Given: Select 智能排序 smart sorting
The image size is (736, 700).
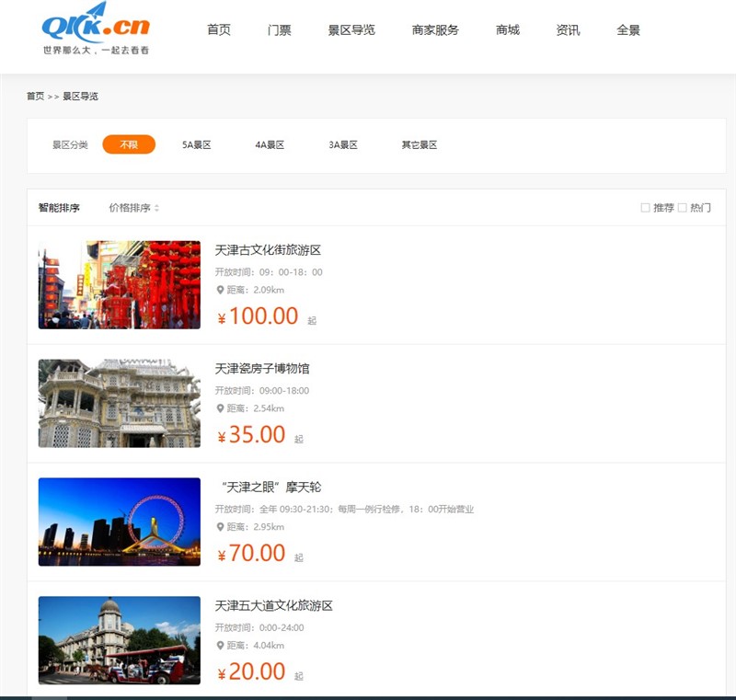Looking at the screenshot, I should click(59, 208).
